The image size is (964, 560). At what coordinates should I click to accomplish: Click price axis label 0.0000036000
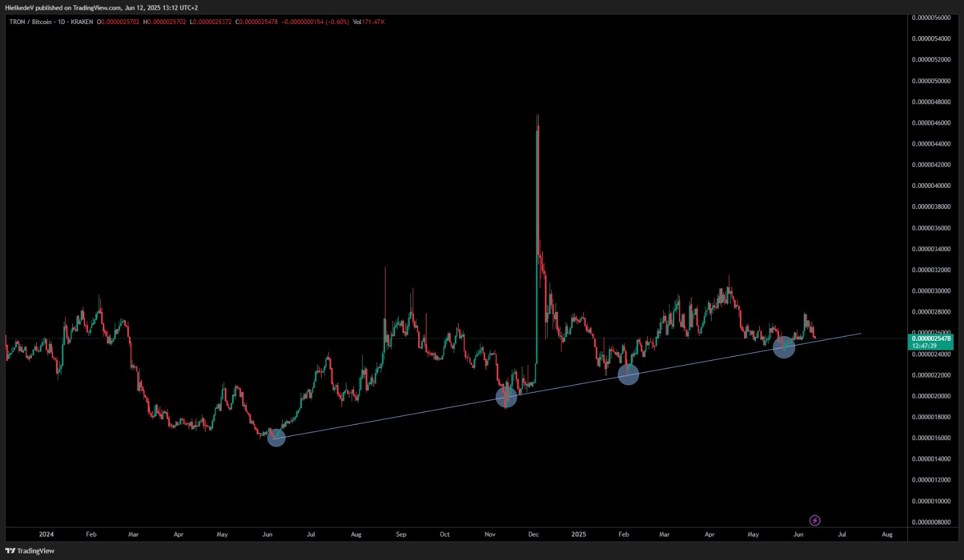coord(931,228)
